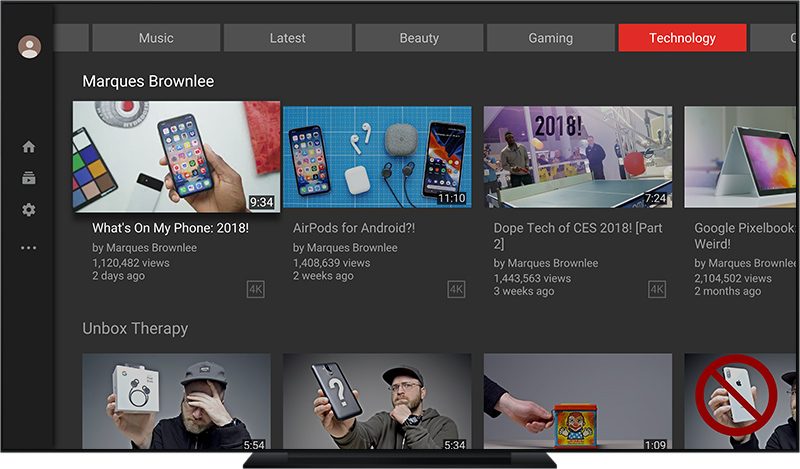Click the 11:10 duration badge
The width and height of the screenshot is (800, 469).
pos(452,198)
